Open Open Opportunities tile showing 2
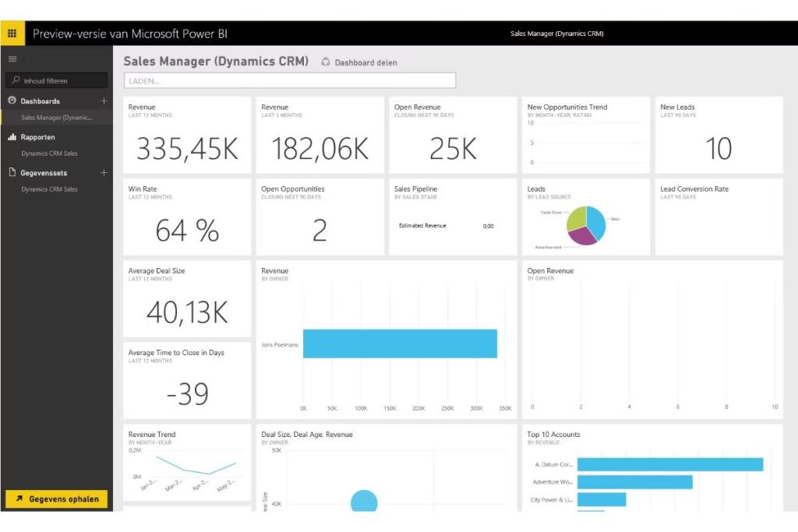The image size is (798, 532). coord(320,217)
